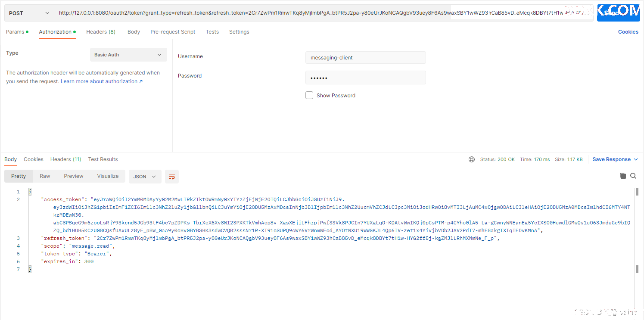Open the POST method dropdown
Image resolution: width=644 pixels, height=320 pixels.
coord(29,13)
